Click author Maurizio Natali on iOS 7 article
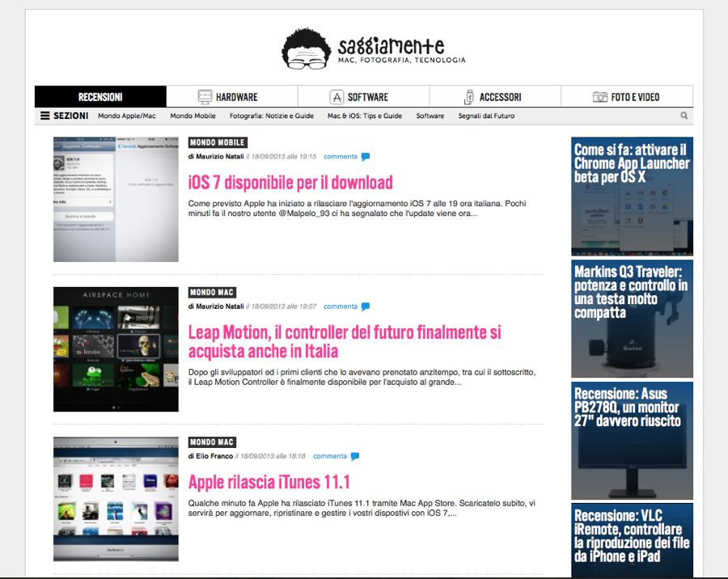728x579 pixels. [219, 157]
